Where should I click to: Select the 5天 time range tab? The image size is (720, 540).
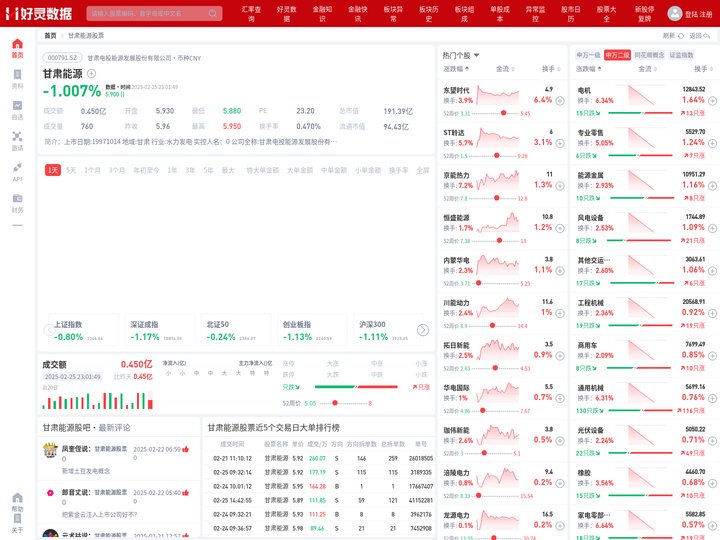point(71,170)
